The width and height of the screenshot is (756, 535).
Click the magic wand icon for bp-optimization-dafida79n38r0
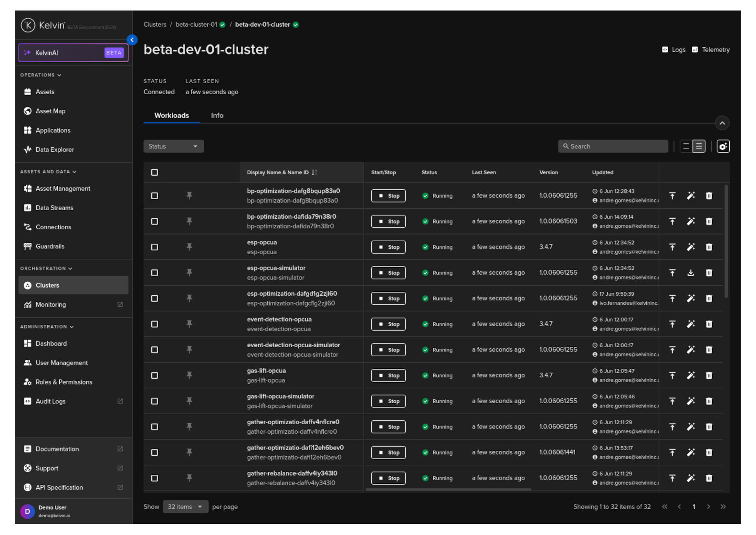pos(691,221)
